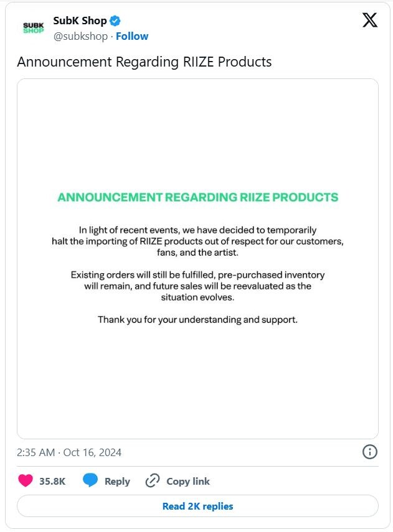The image size is (393, 532).
Task: Read 2K replies
Action: (197, 506)
